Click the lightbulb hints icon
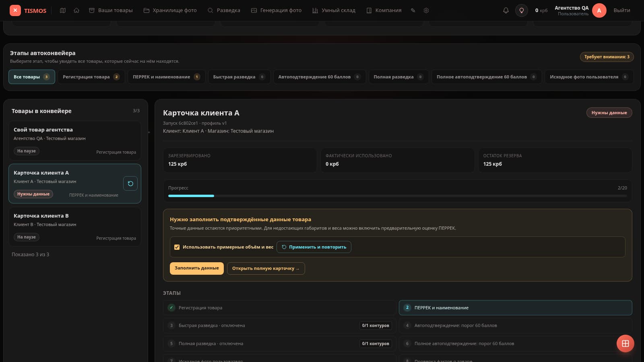 [x=522, y=10]
